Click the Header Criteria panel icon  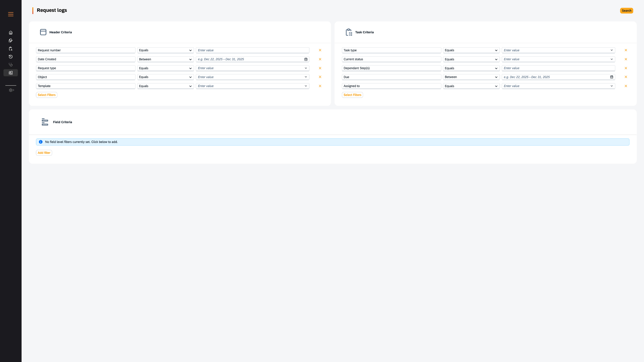click(43, 32)
